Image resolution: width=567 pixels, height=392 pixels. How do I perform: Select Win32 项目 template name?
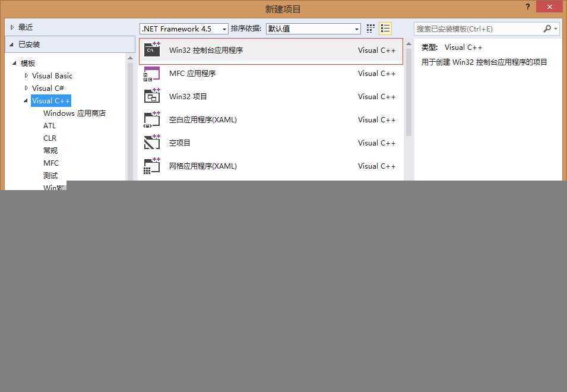[188, 97]
